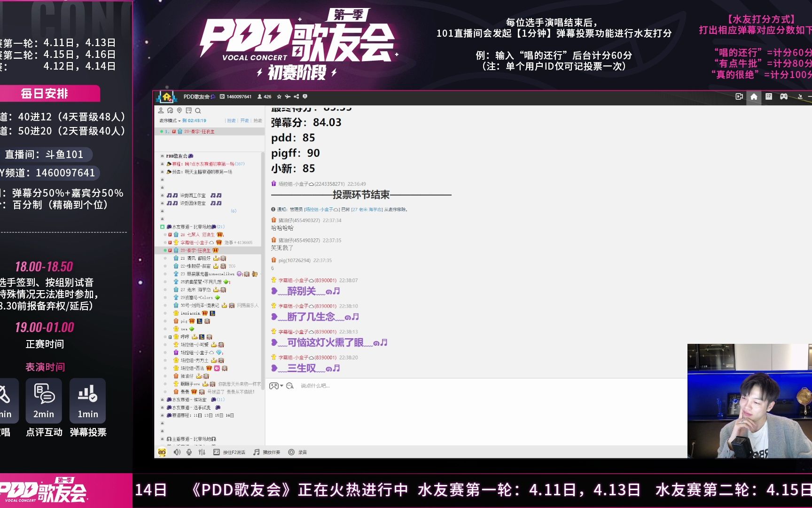Select user 字幕组-小盒子 in channel list
The height and width of the screenshot is (508, 812).
[x=197, y=242]
